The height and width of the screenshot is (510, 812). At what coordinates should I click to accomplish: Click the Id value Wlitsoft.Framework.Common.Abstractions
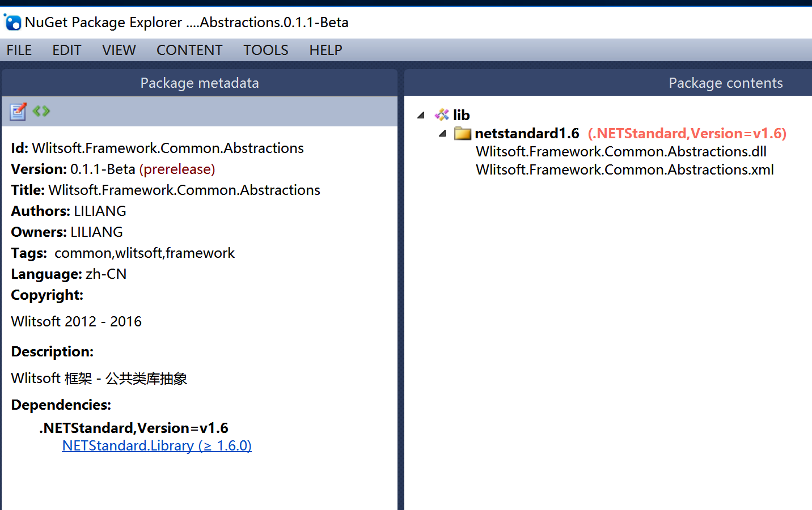[168, 148]
